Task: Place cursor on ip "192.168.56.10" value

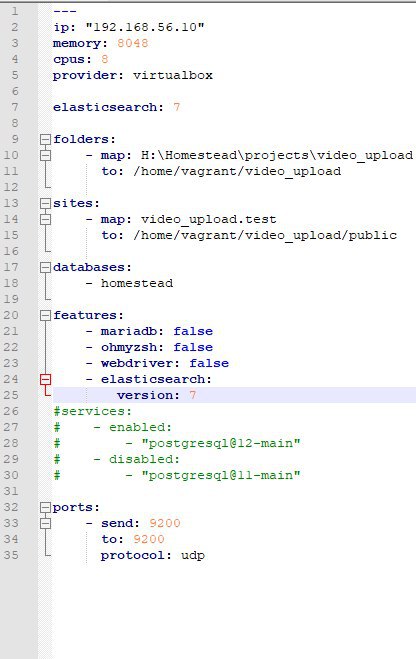Action: [x=145, y=27]
